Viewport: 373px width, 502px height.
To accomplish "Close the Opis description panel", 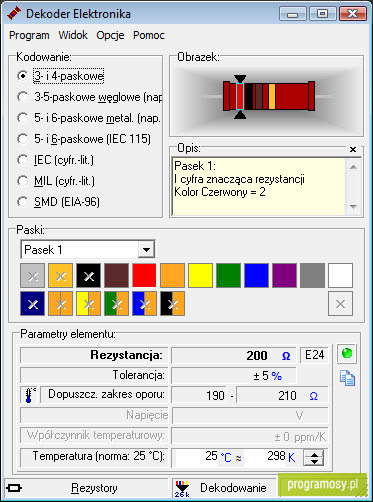I will [353, 149].
